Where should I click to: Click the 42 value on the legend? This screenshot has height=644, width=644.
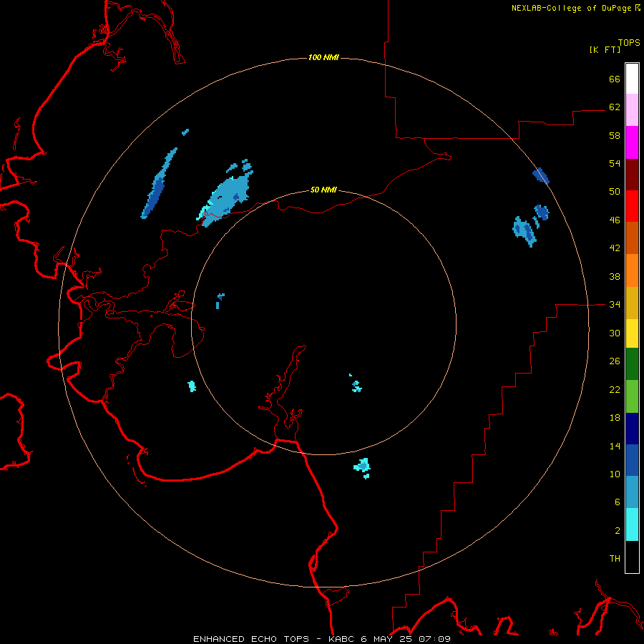click(615, 248)
